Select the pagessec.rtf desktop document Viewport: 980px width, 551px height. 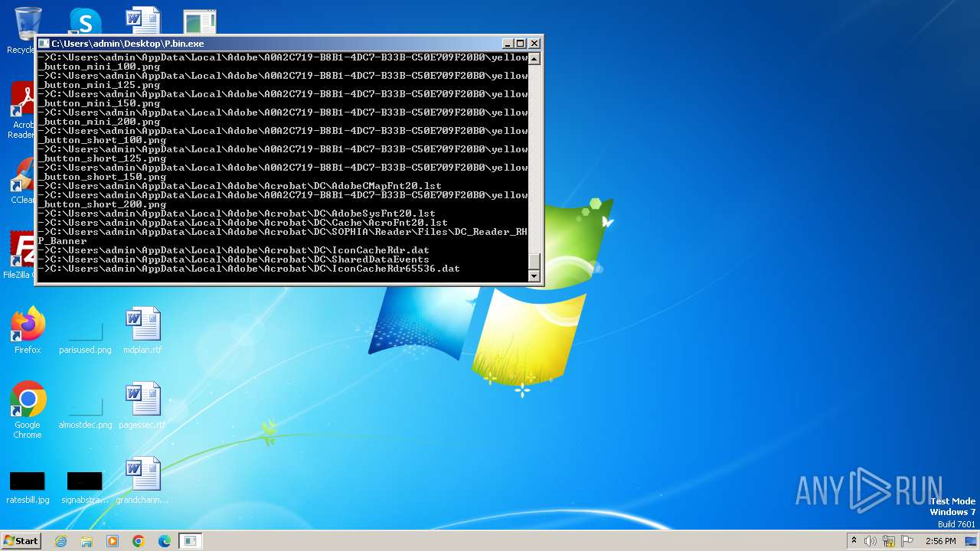pyautogui.click(x=142, y=406)
